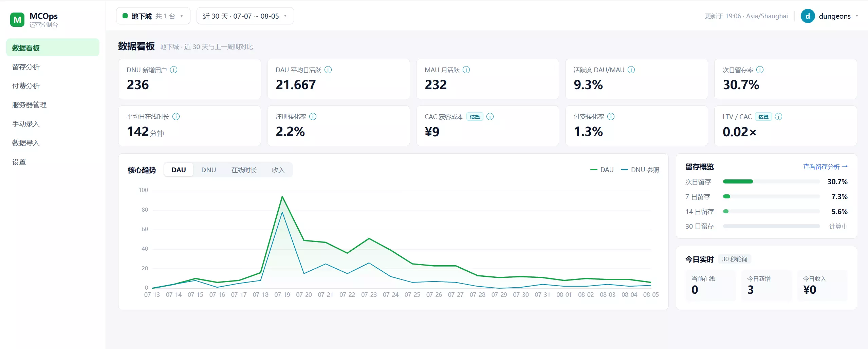Viewport: 868px width, 349px height.
Task: Click the 计算中 status for 30 日留存
Action: [838, 226]
